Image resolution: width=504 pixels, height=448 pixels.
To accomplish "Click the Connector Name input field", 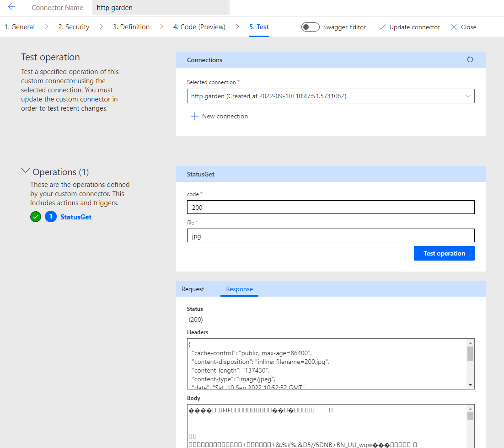I will [x=161, y=7].
